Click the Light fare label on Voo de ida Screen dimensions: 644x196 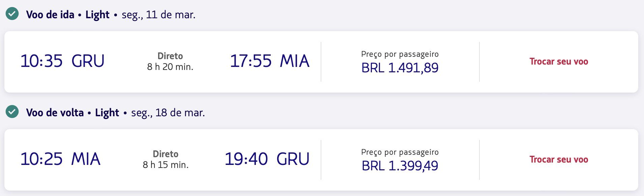(x=97, y=15)
